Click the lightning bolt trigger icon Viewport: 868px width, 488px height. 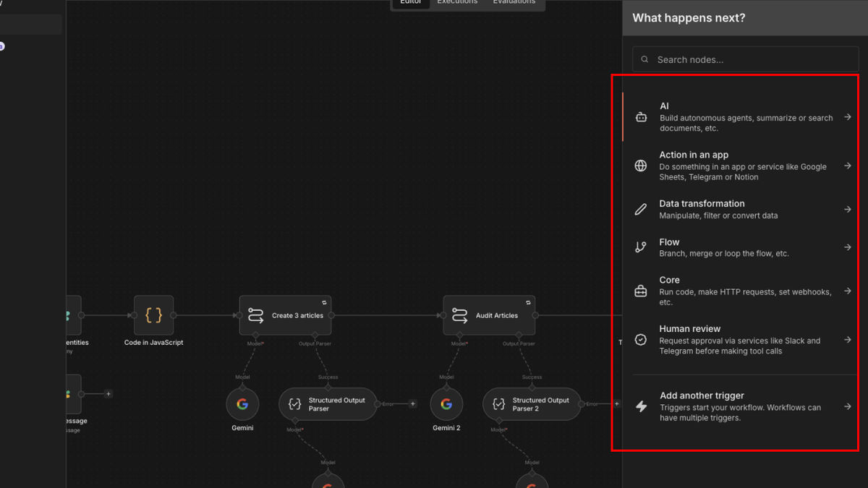tap(642, 406)
